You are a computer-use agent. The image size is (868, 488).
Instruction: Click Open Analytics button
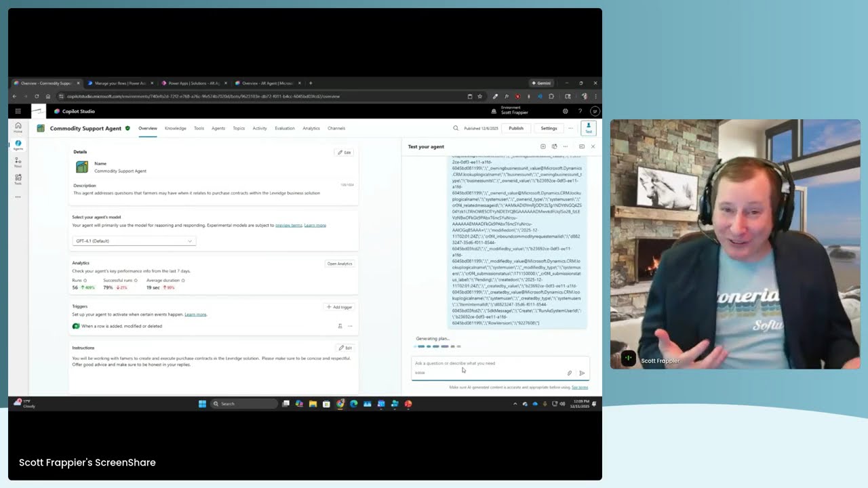(340, 264)
